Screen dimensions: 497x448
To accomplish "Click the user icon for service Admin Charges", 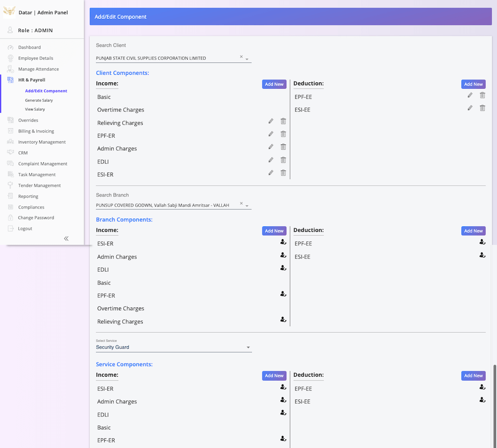I will click(x=283, y=400).
